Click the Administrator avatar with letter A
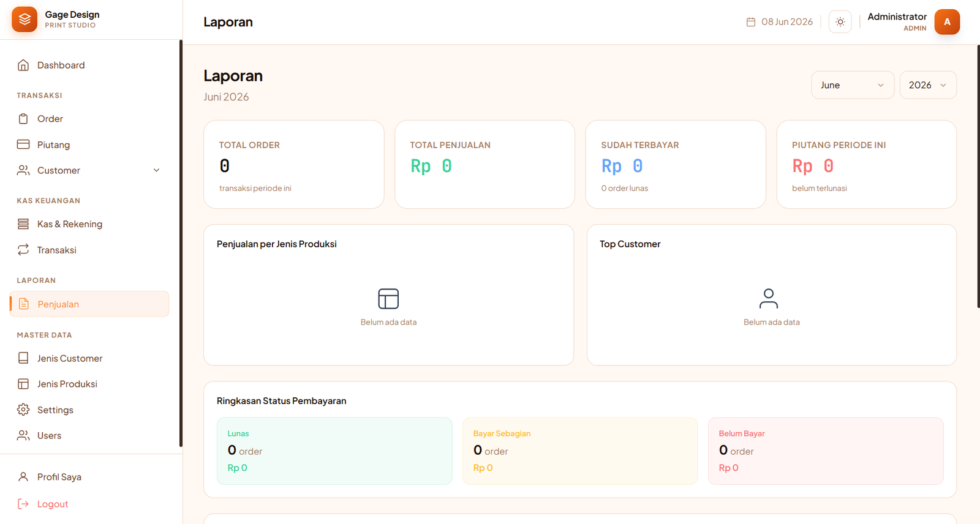The height and width of the screenshot is (524, 980). click(947, 22)
